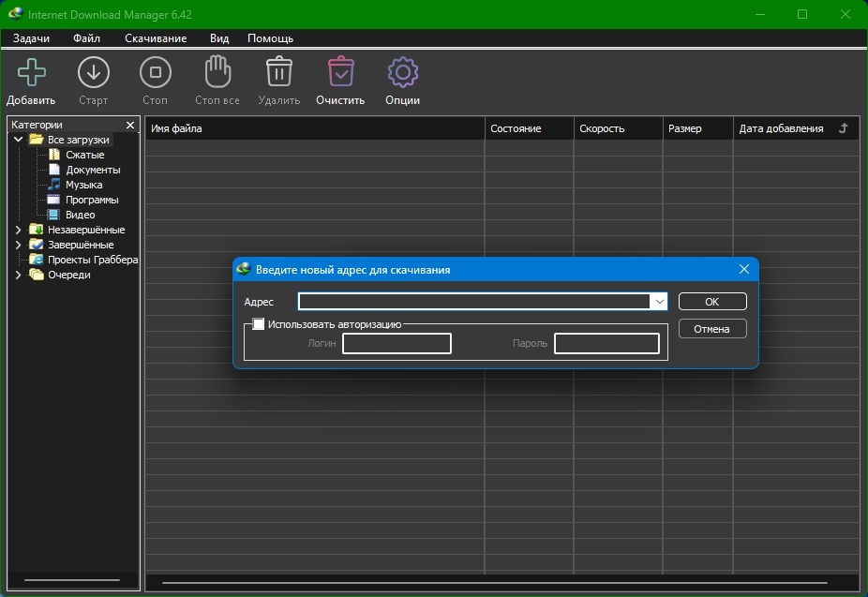Image resolution: width=868 pixels, height=597 pixels.
Task: Click the categories panel horizontal scrollbar
Action: tap(72, 580)
